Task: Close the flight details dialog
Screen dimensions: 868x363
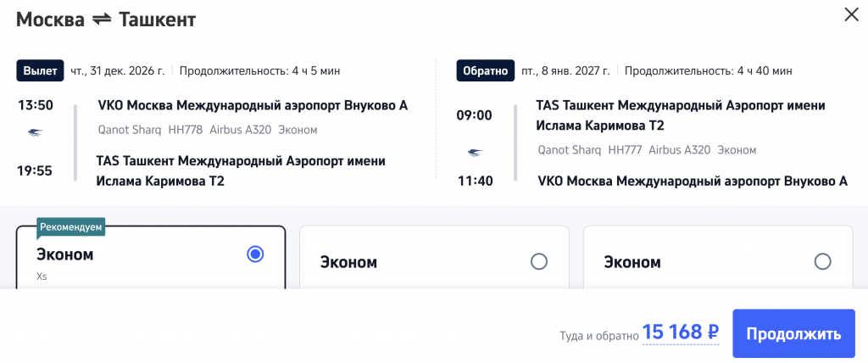Action: (x=850, y=14)
